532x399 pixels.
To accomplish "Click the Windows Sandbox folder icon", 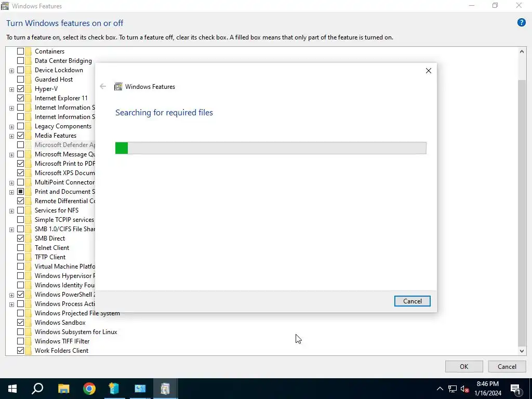I will [28, 322].
